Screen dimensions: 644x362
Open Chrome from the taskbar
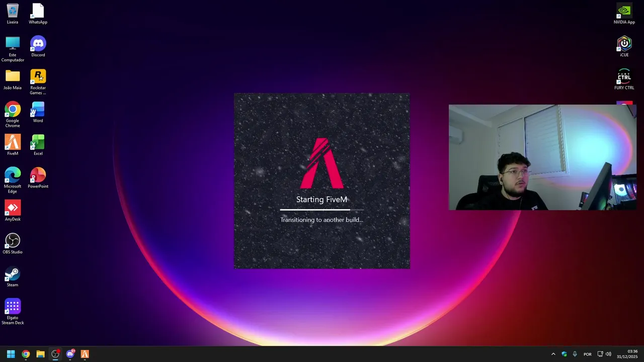(26, 354)
